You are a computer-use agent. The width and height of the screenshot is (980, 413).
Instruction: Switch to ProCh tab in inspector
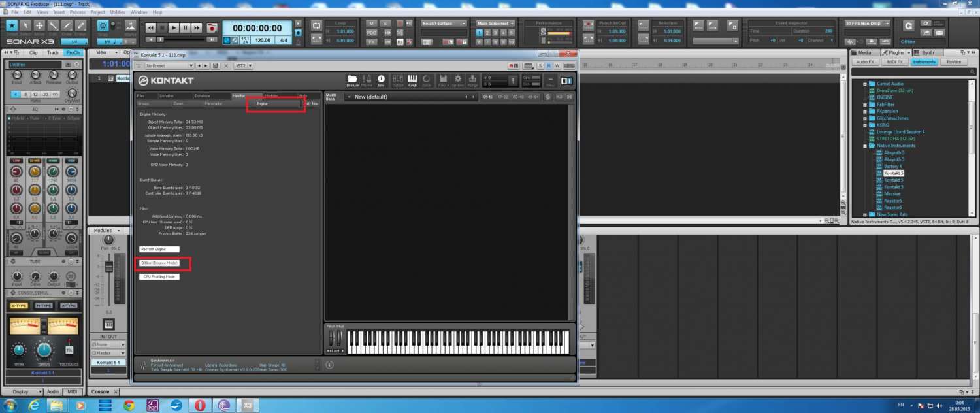(73, 52)
